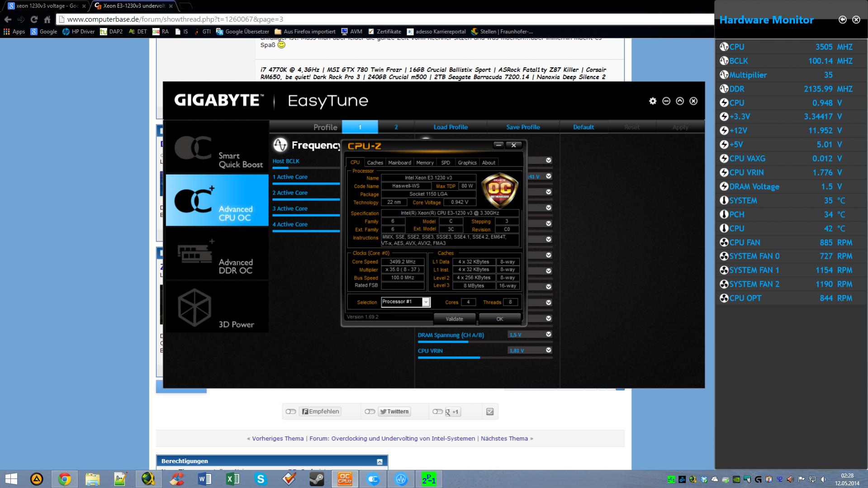Open EasyTune settings gear
The width and height of the screenshot is (868, 488).
652,101
